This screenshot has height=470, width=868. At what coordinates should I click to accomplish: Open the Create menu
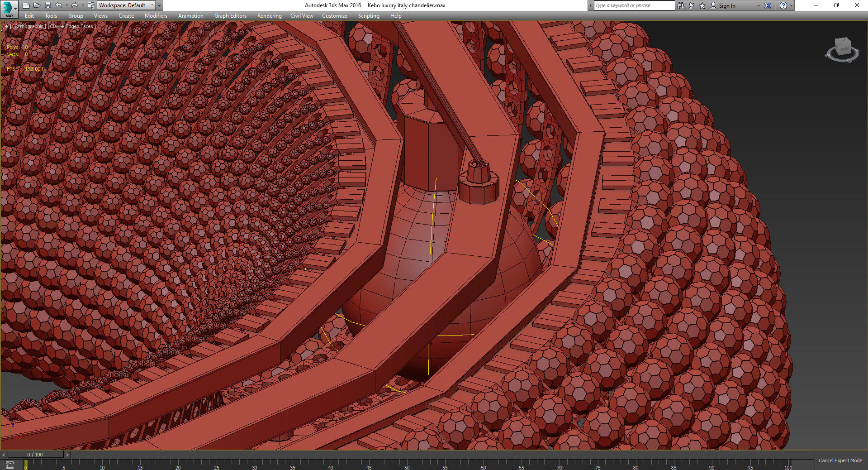[x=126, y=16]
